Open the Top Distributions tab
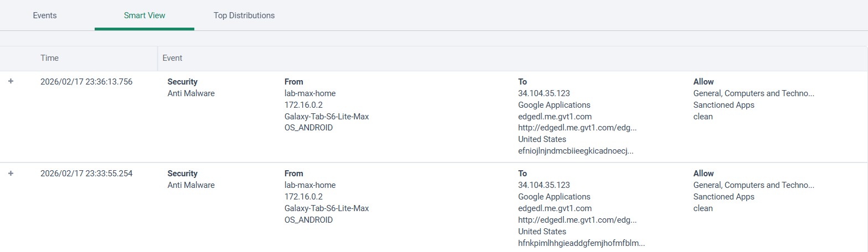Image resolution: width=868 pixels, height=252 pixels. [x=244, y=15]
